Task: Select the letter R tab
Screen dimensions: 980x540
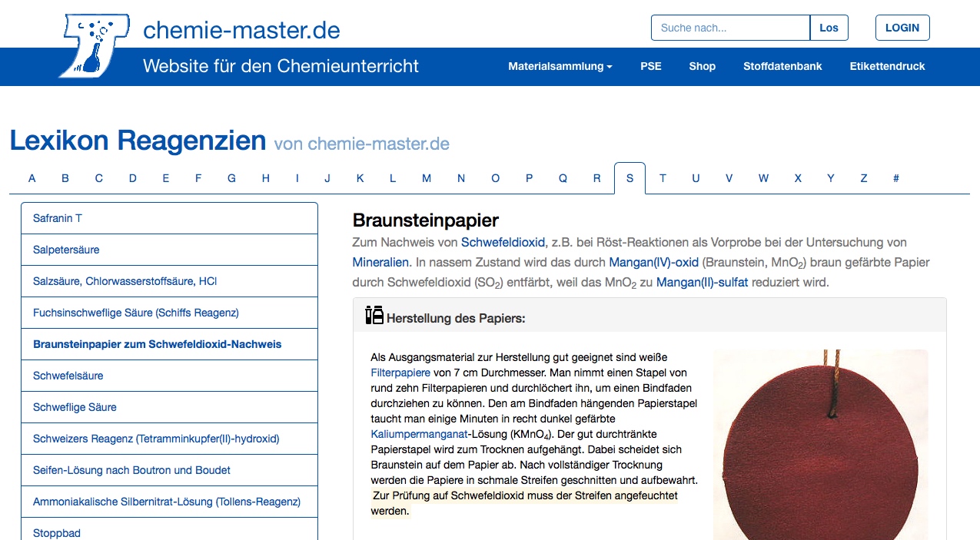Action: 597,178
